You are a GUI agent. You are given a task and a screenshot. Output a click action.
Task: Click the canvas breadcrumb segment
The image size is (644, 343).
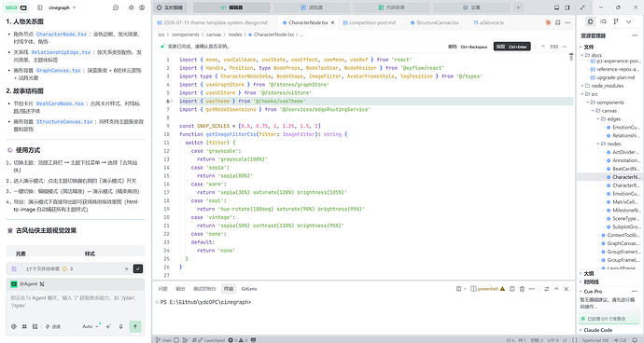pos(214,34)
